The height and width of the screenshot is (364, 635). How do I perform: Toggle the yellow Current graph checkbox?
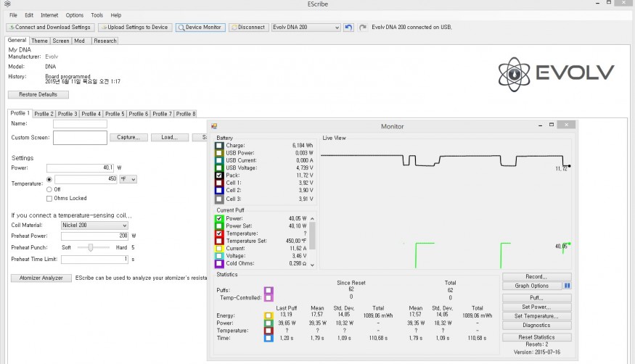click(x=219, y=248)
